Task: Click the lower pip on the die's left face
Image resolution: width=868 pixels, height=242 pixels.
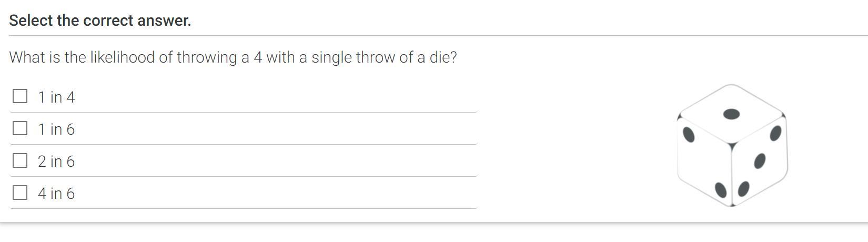Action: coord(721,189)
